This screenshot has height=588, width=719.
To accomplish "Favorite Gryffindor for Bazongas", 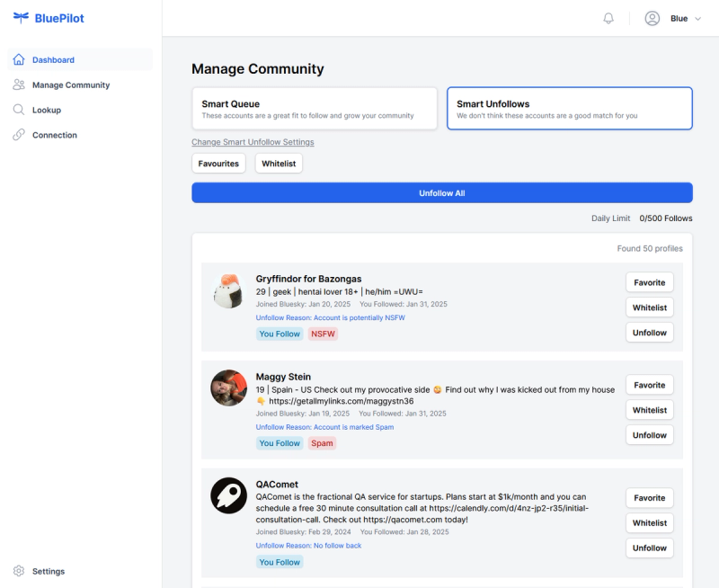I will tap(649, 282).
